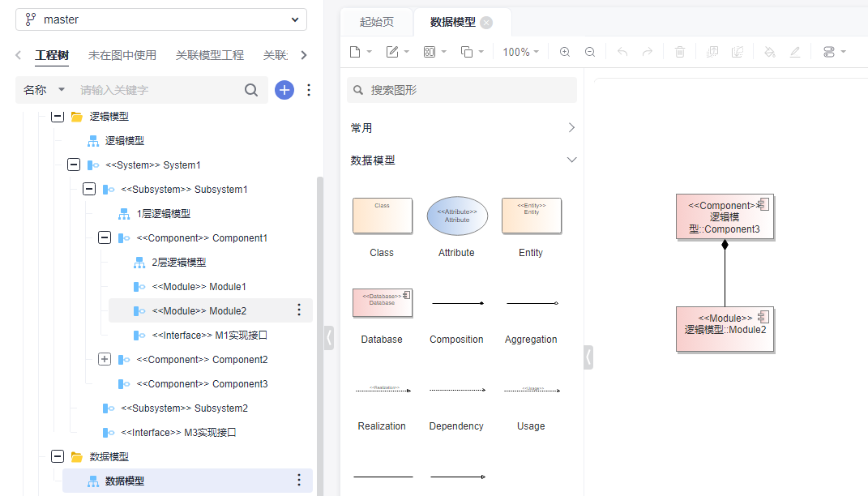Open more options for Module2 row
The height and width of the screenshot is (496, 868).
point(299,310)
